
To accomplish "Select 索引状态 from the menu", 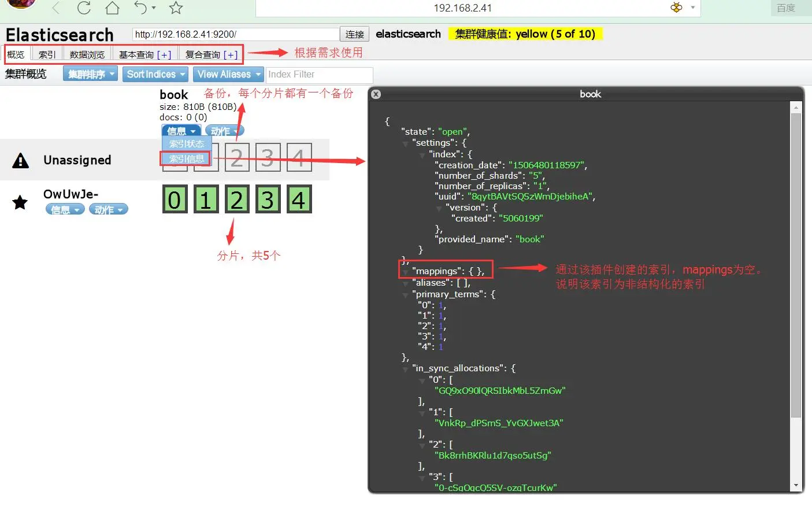I will point(187,143).
